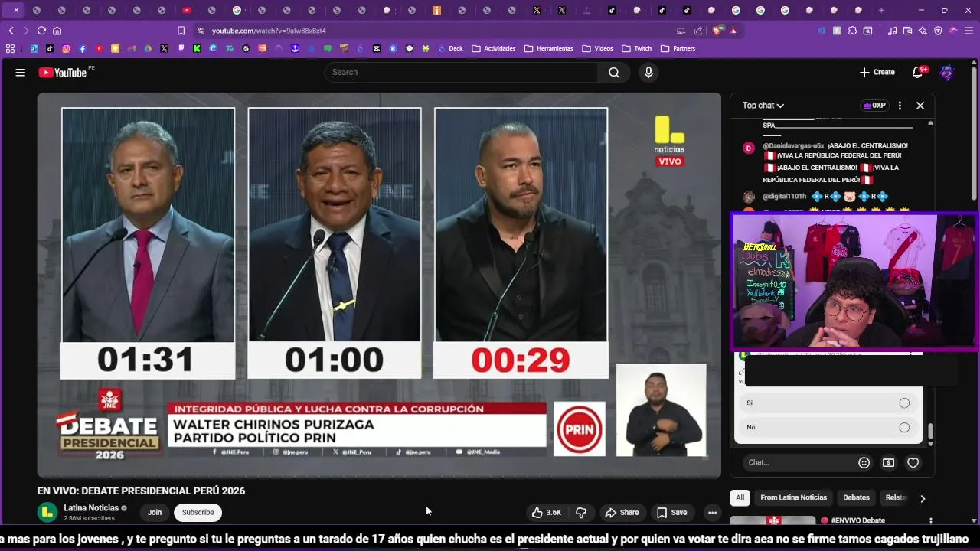Screen dimensions: 980x551
Task: Open chat options three-dot menu
Action: point(900,106)
